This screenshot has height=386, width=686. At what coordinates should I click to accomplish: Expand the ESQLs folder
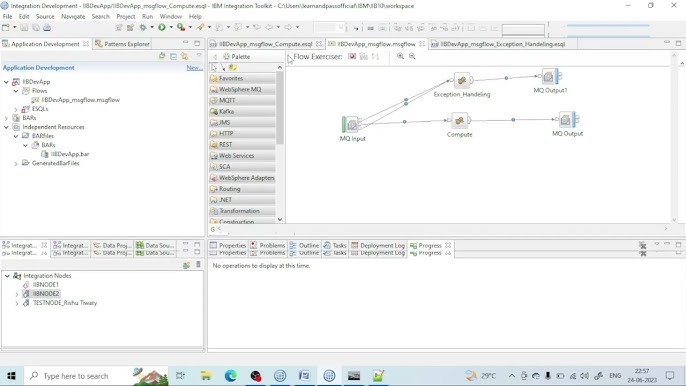16,109
